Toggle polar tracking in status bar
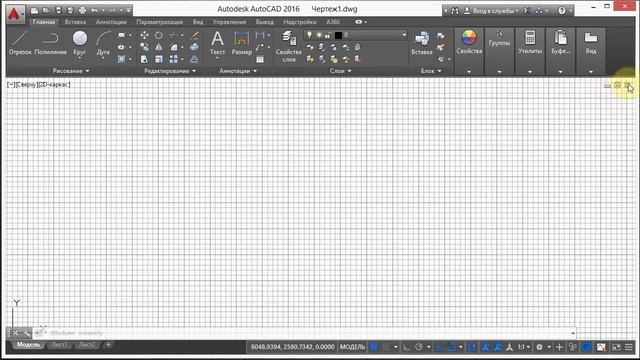This screenshot has width=640, height=360. (x=419, y=347)
